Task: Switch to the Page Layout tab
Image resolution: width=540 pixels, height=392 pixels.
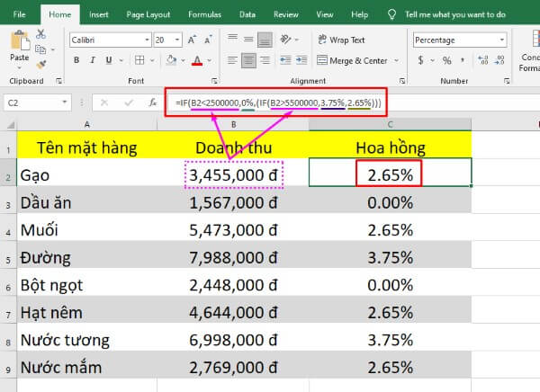Action: click(148, 14)
